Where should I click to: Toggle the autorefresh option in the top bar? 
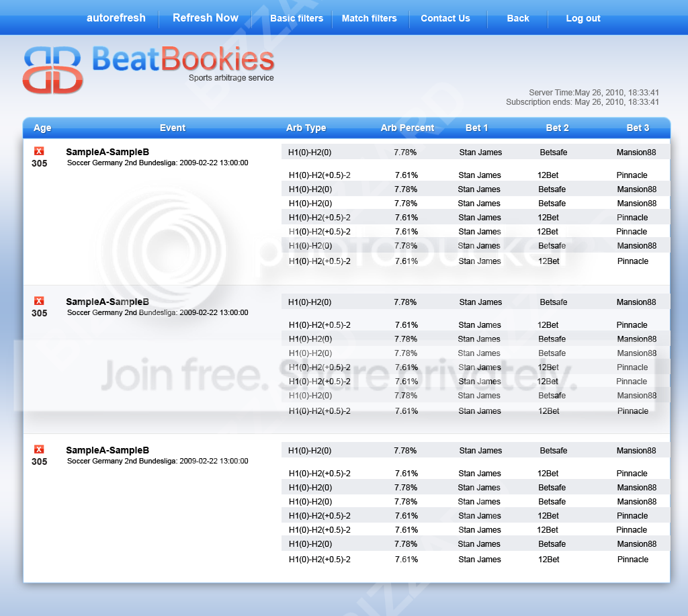click(116, 18)
